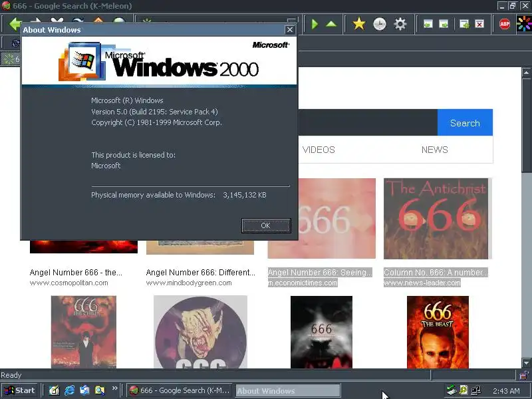This screenshot has width=532, height=399.
Task: Click www.mindbodygreen.com source text
Action: 189,283
